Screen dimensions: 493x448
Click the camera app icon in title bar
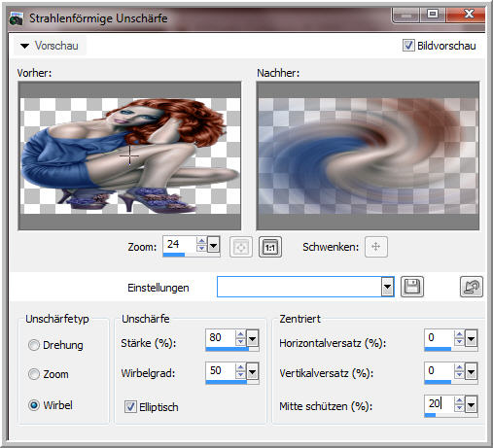coord(17,18)
